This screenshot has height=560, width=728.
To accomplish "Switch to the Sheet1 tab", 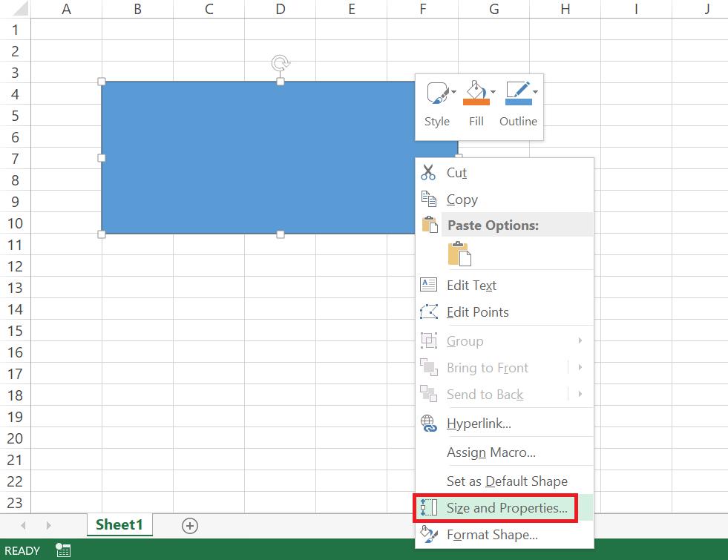I will (x=119, y=524).
